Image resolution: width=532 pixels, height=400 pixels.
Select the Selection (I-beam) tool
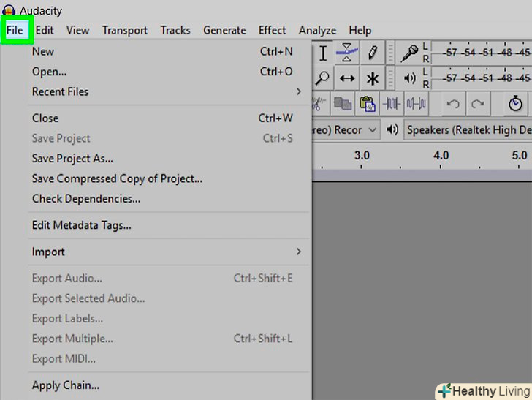(x=323, y=53)
